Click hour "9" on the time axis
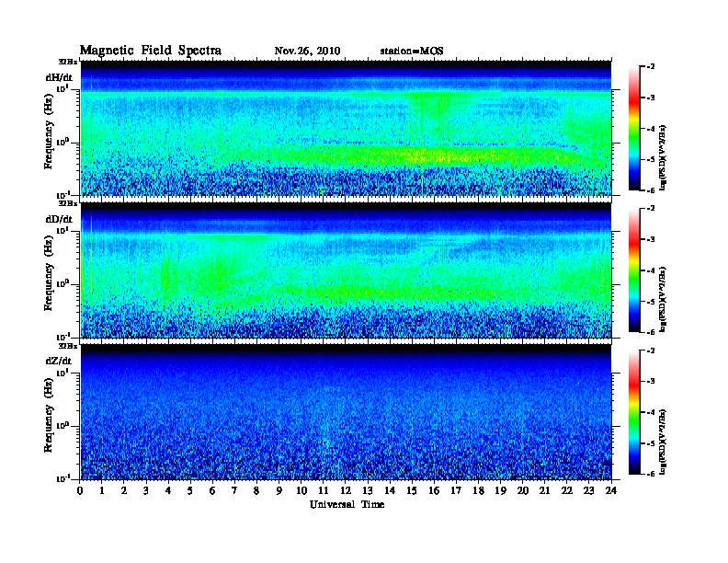Image resolution: width=728 pixels, height=563 pixels. click(x=279, y=490)
